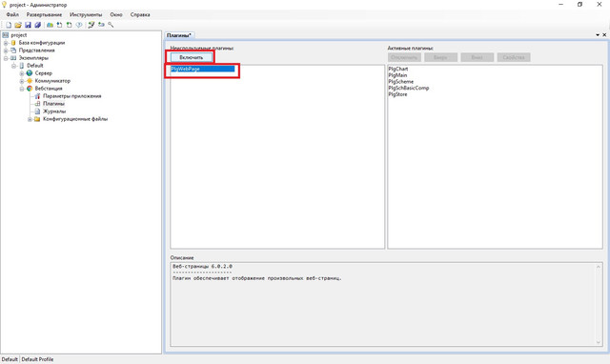Click the Вверх button
The image size is (610, 364).
pyautogui.click(x=440, y=57)
